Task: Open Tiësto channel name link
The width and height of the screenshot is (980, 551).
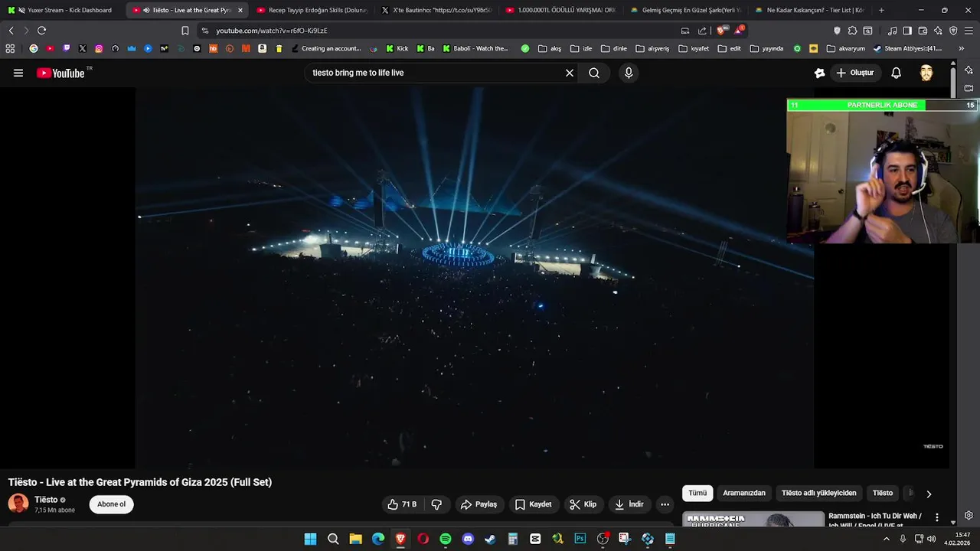Action: click(46, 500)
